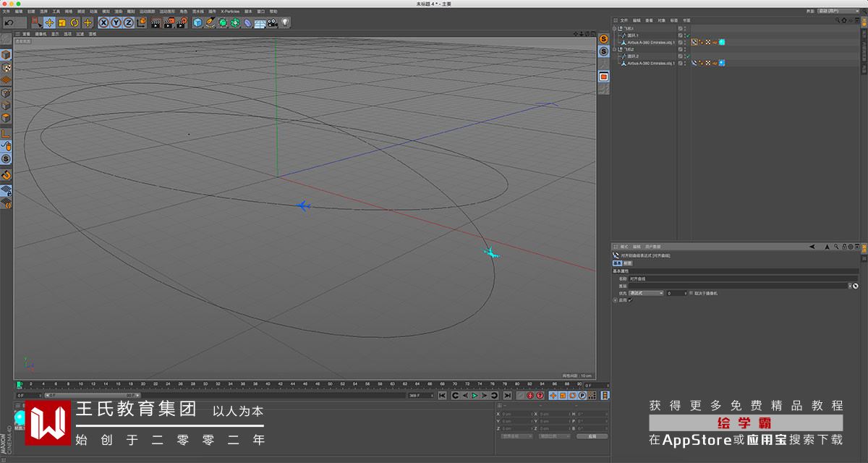
Task: Add a Cube primitive object
Action: [197, 22]
